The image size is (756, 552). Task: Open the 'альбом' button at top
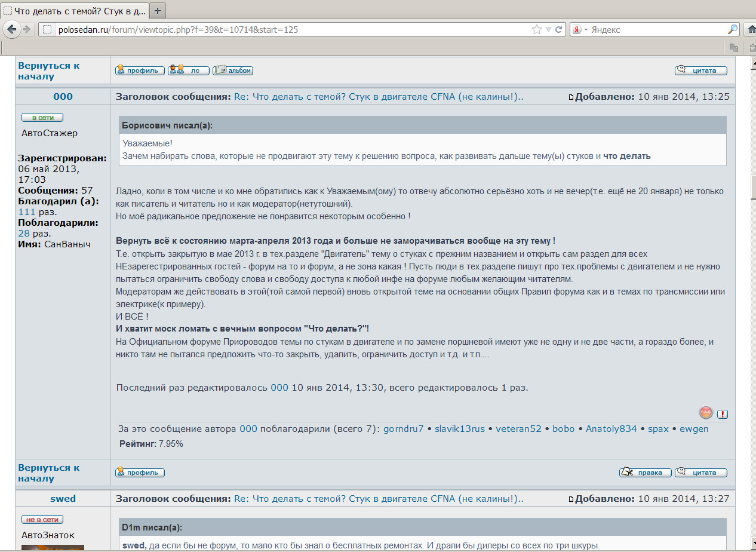(233, 70)
